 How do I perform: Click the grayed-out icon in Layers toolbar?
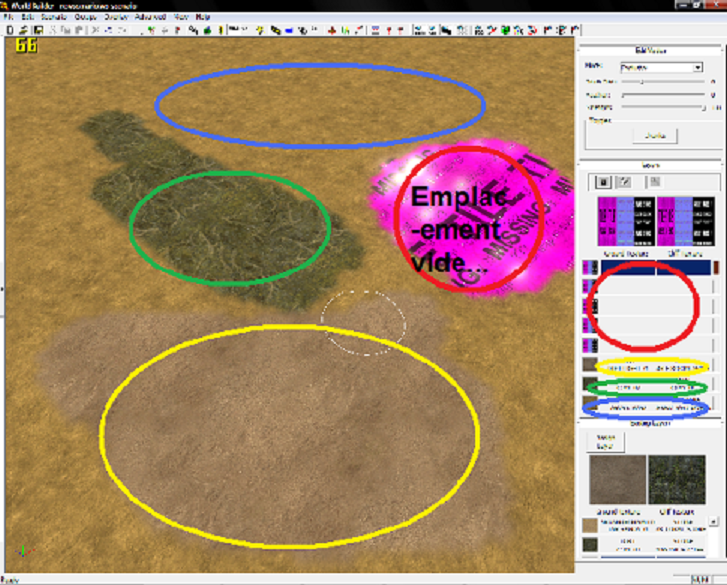click(655, 182)
